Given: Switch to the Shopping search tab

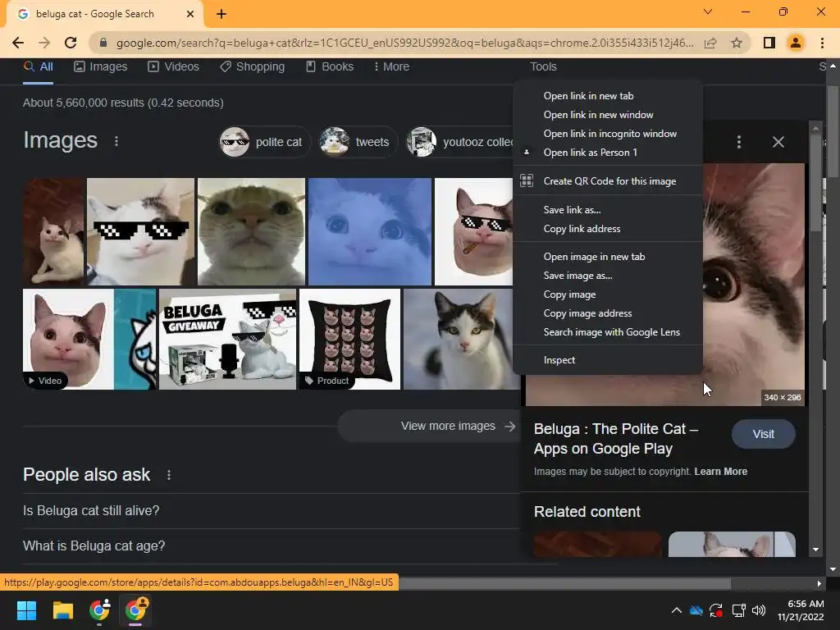Looking at the screenshot, I should [253, 66].
